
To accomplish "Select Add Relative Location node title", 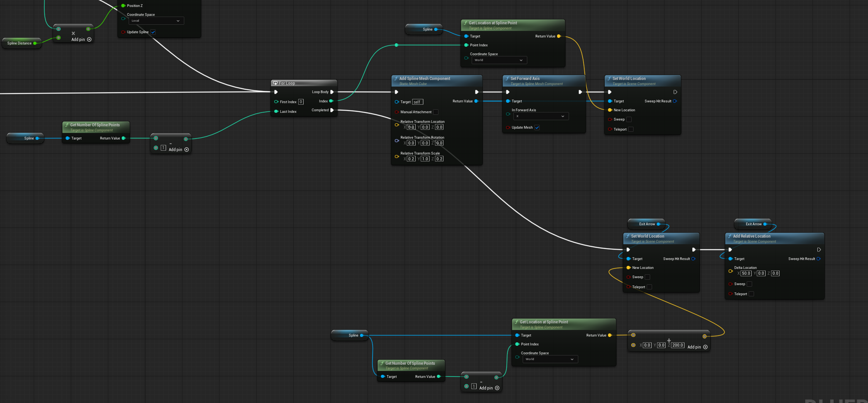I will (x=752, y=236).
